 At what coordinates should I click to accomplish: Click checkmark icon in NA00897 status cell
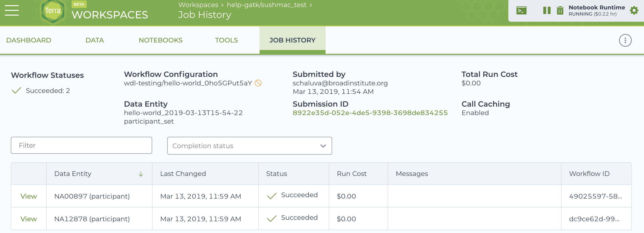[272, 196]
